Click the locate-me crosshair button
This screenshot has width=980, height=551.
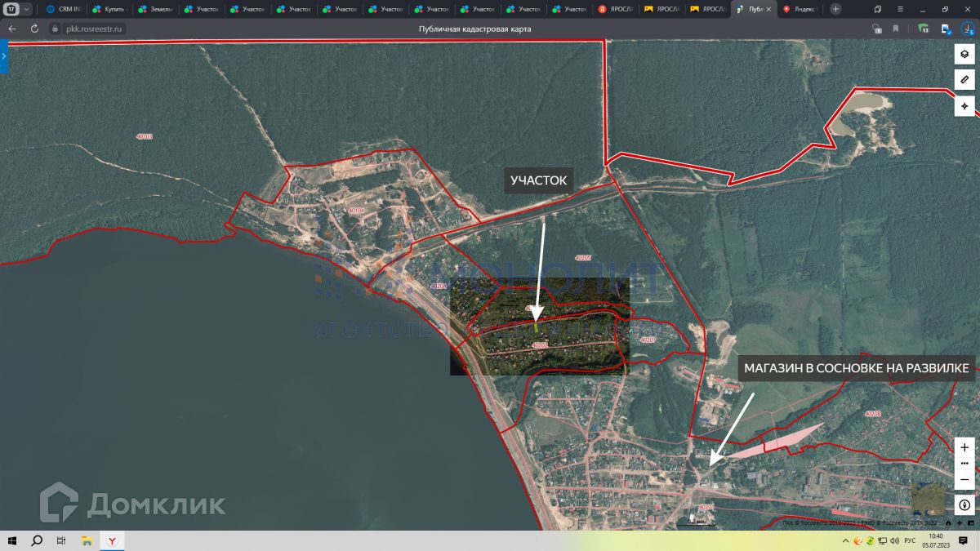(964, 106)
